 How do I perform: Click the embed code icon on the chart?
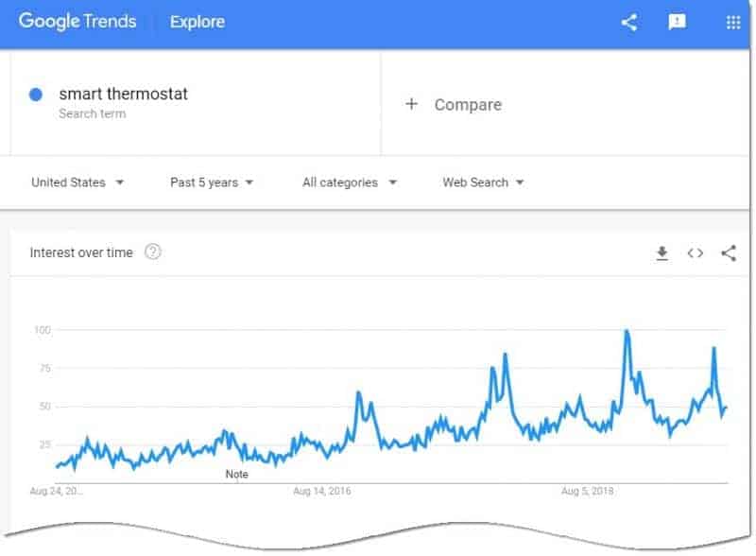point(695,252)
